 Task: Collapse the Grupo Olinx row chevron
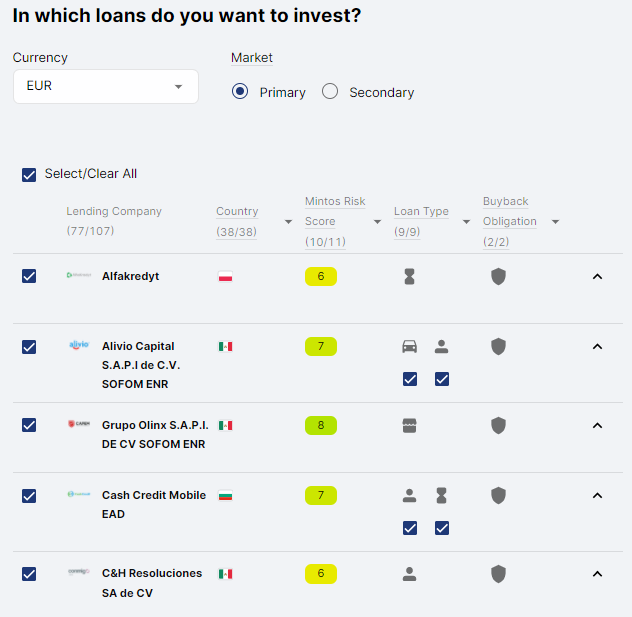click(x=598, y=425)
